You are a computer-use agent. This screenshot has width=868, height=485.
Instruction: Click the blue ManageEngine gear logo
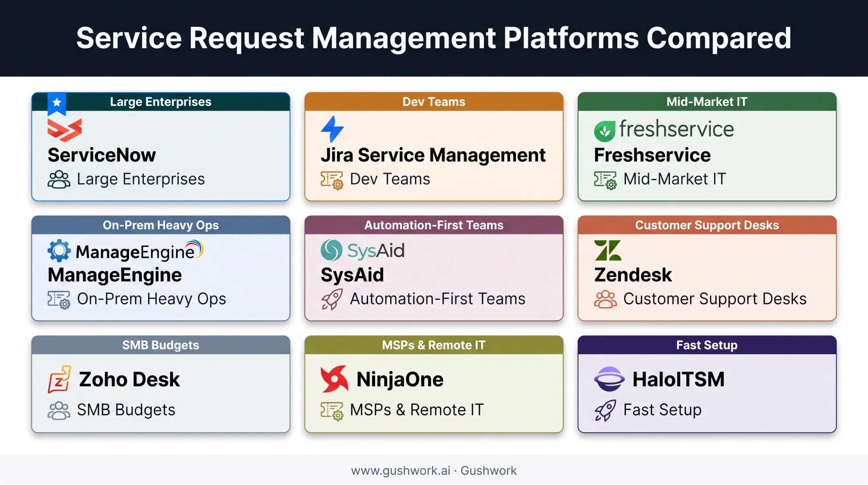coord(59,251)
